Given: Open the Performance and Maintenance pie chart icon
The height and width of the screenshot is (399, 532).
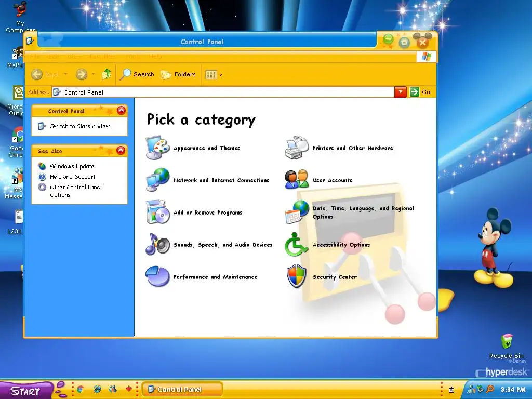Looking at the screenshot, I should (158, 276).
